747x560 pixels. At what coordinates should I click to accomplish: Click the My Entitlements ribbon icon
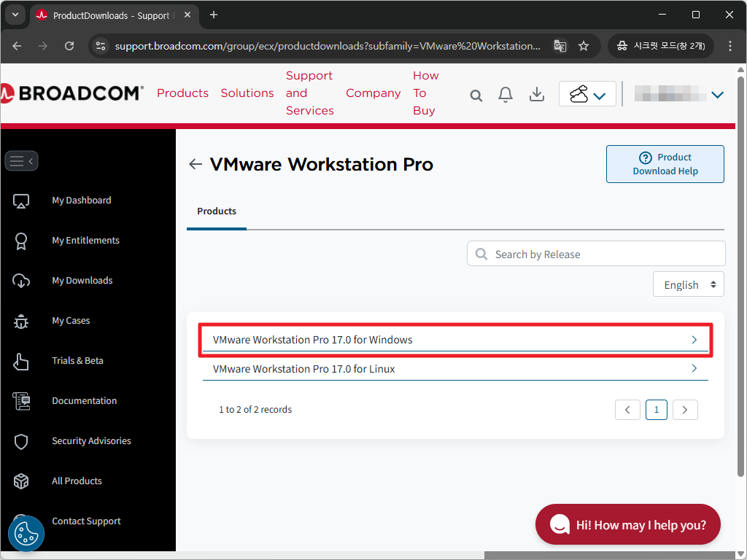[21, 241]
